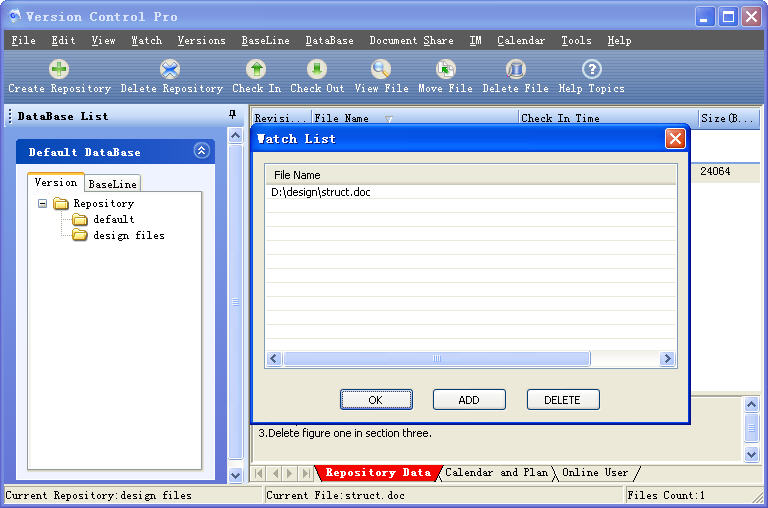Click the Check Out toolbar icon
Image resolution: width=768 pixels, height=508 pixels.
pyautogui.click(x=317, y=69)
